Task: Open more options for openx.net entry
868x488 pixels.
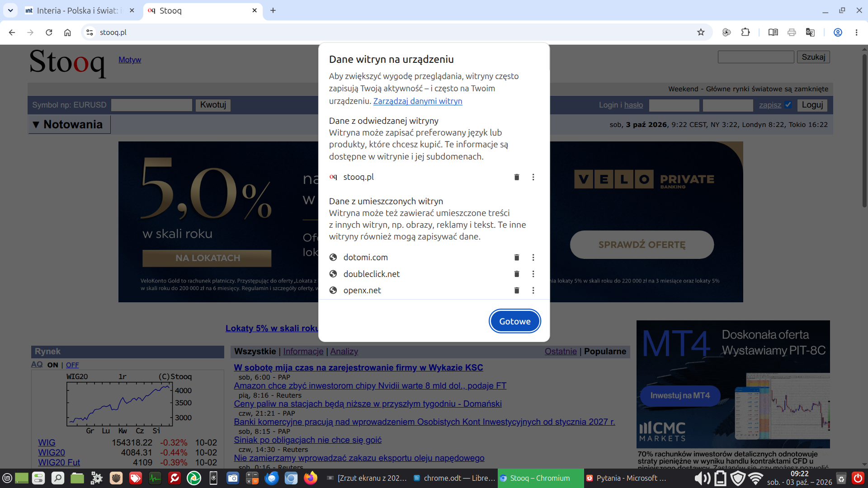Action: coord(533,291)
